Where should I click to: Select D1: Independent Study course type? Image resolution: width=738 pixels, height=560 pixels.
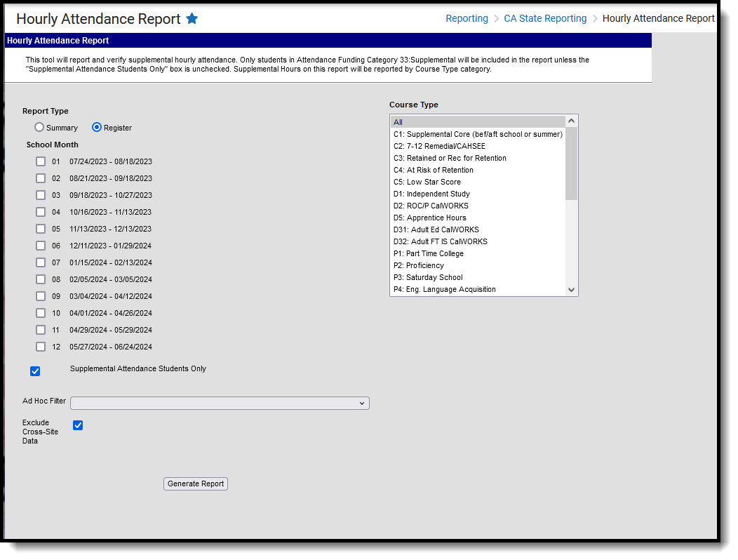point(478,194)
